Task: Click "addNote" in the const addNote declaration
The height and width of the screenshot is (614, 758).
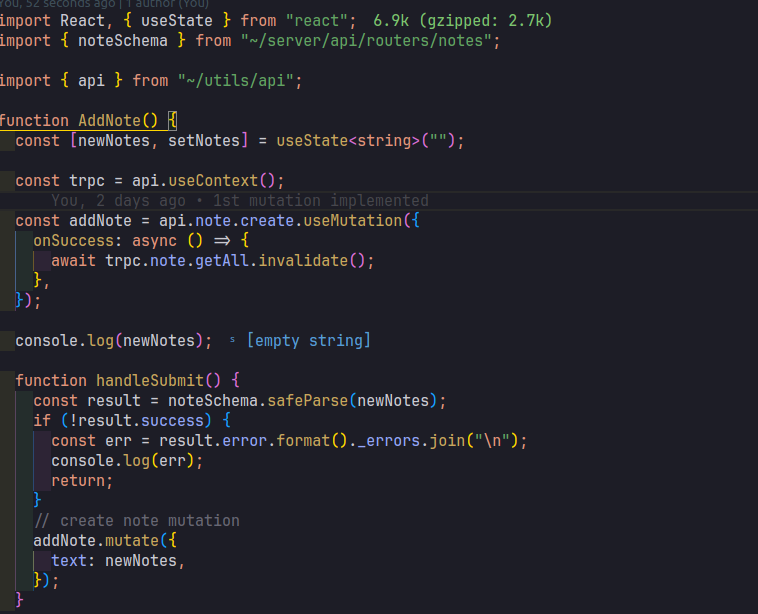Action: [x=101, y=221]
